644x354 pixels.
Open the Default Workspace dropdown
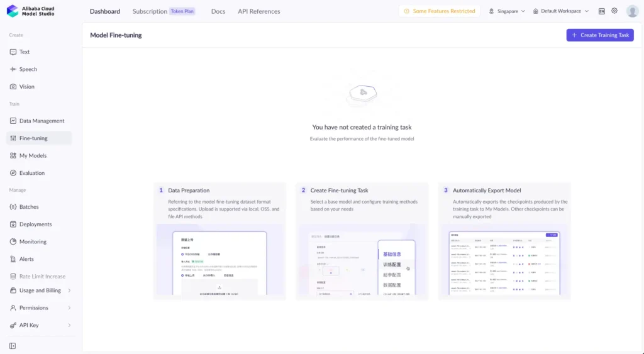560,11
